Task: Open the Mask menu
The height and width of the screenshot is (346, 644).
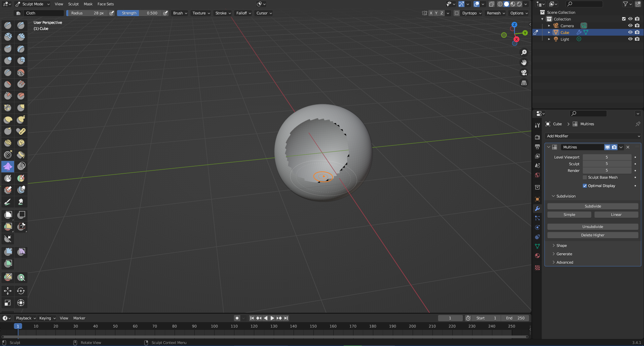Action: pos(88,4)
